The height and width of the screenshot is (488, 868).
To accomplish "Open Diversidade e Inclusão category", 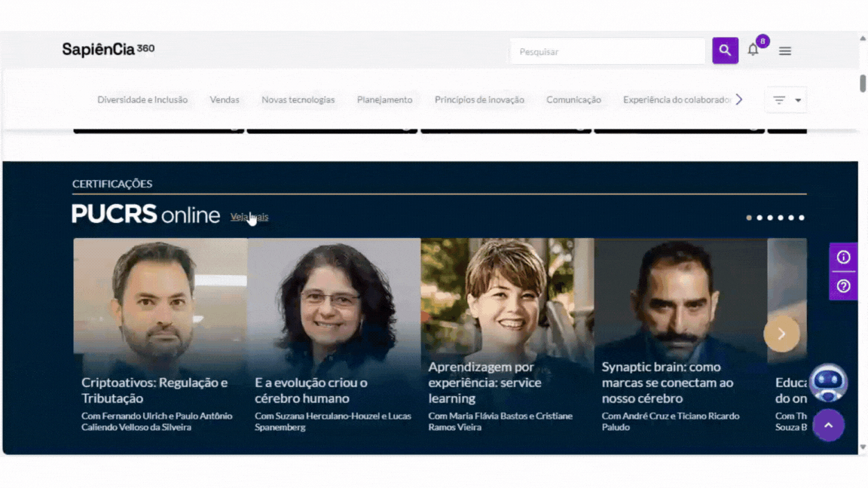I will point(142,99).
